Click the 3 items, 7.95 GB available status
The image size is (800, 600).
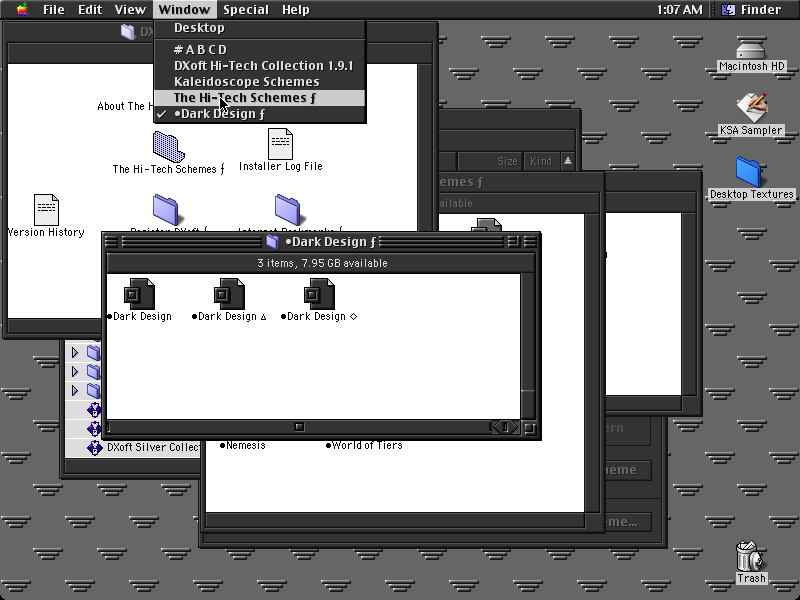[x=322, y=263]
